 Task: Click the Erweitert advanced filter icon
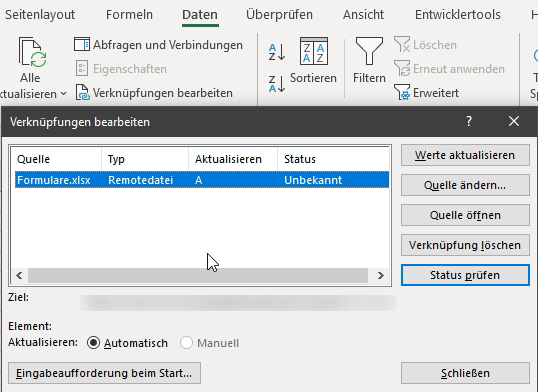pyautogui.click(x=402, y=92)
